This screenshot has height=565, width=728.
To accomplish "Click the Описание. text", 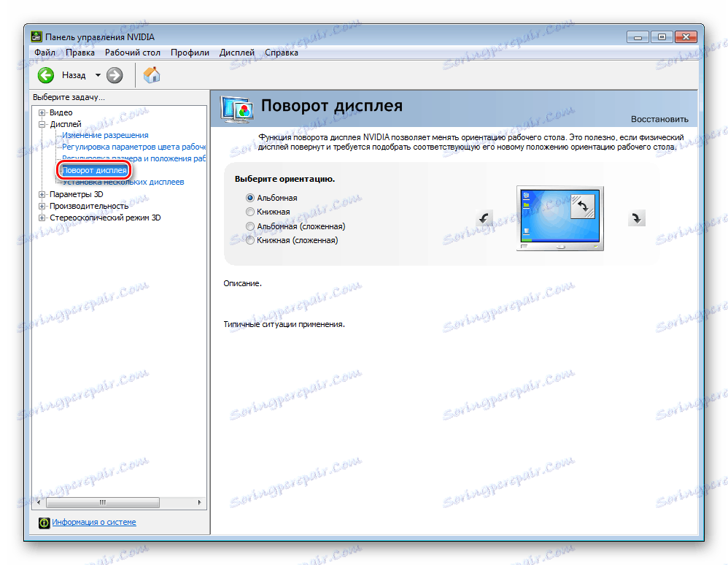I will click(x=242, y=283).
